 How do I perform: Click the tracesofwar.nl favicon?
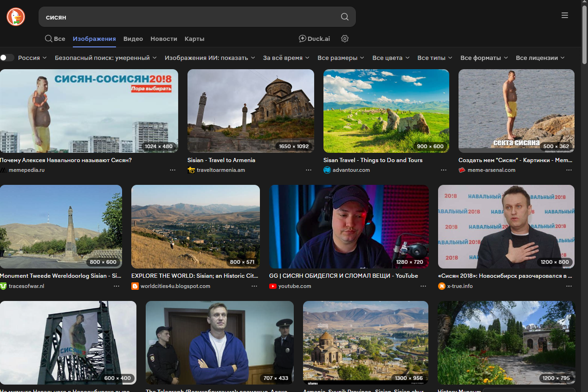click(x=3, y=286)
